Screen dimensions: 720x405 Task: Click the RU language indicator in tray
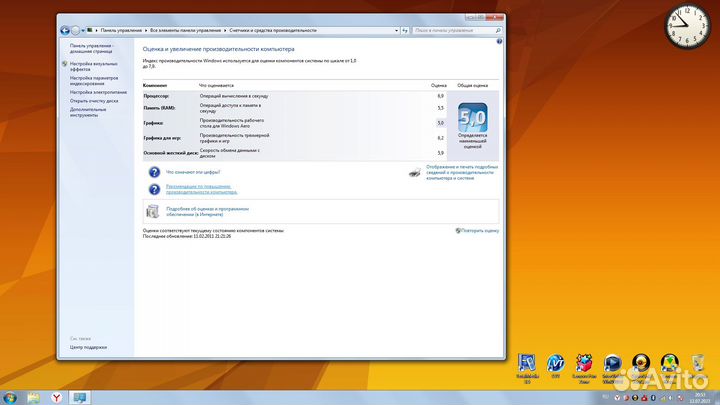(x=605, y=397)
